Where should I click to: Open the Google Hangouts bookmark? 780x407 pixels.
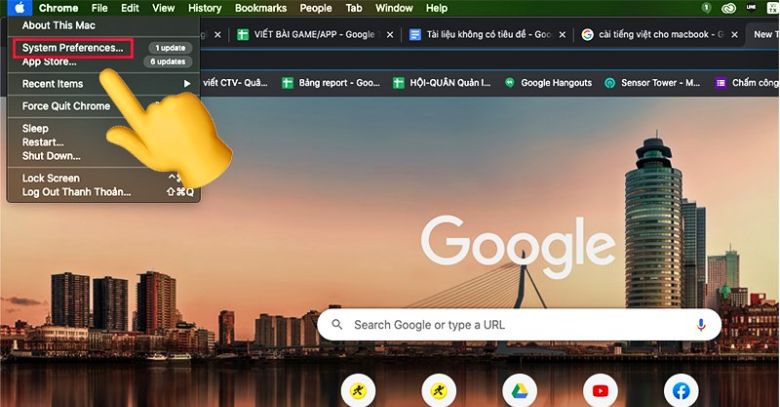click(x=548, y=83)
